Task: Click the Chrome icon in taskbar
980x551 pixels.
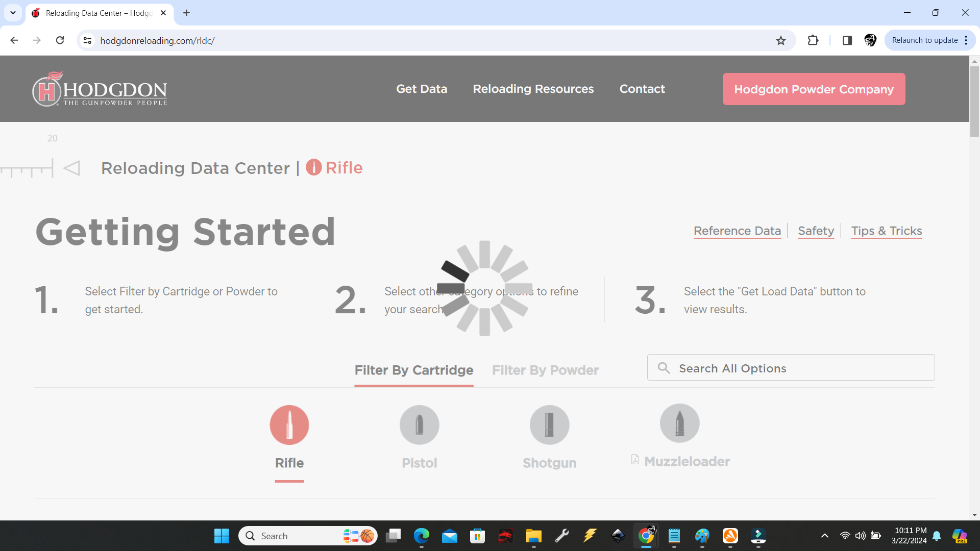Action: pos(646,536)
